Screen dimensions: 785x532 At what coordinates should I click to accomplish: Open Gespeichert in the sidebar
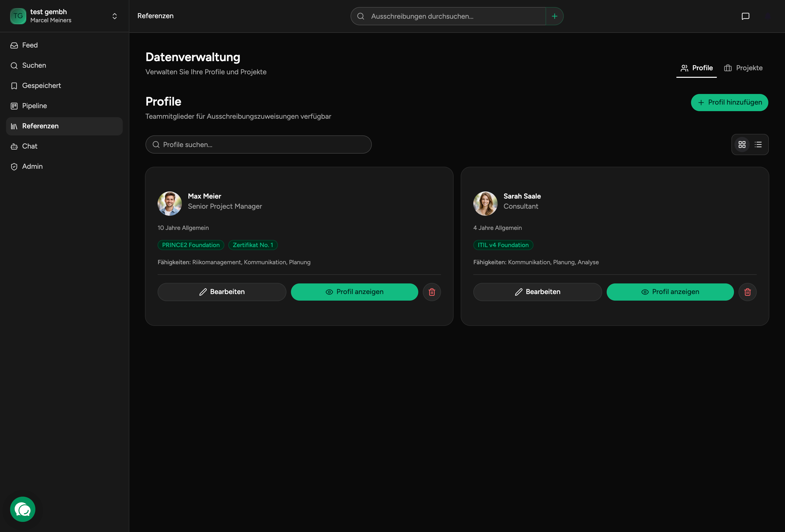(x=41, y=86)
